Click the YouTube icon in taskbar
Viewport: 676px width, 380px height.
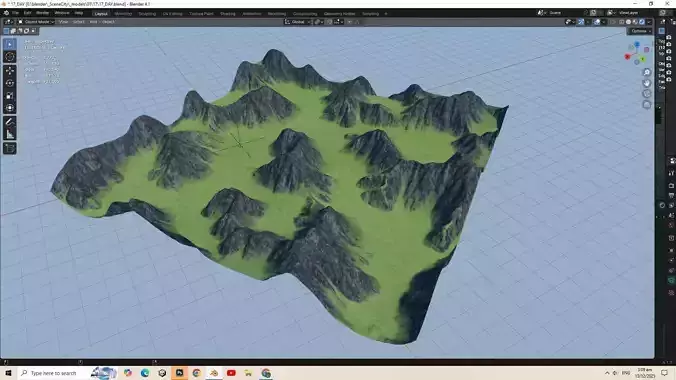click(x=231, y=373)
